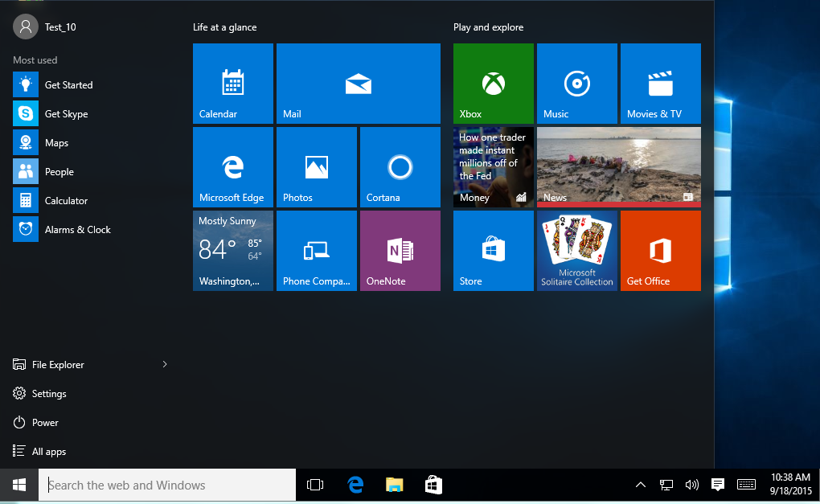Launch Edge from the taskbar

355,486
